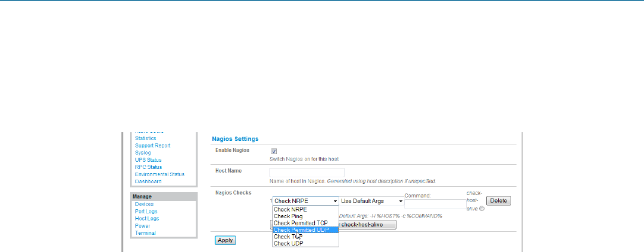Image resolution: width=644 pixels, height=252 pixels.
Task: Choose Check Permitted TCP option
Action: pyautogui.click(x=305, y=224)
